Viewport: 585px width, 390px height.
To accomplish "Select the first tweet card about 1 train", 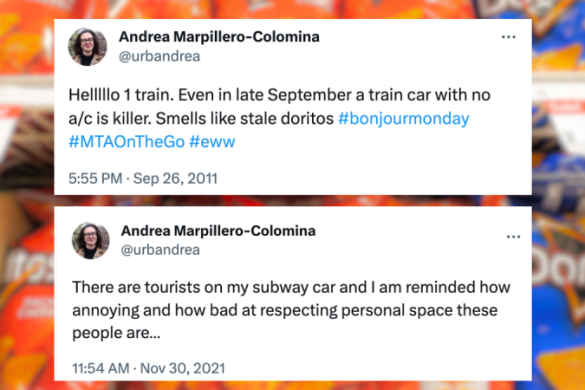I will (x=293, y=107).
